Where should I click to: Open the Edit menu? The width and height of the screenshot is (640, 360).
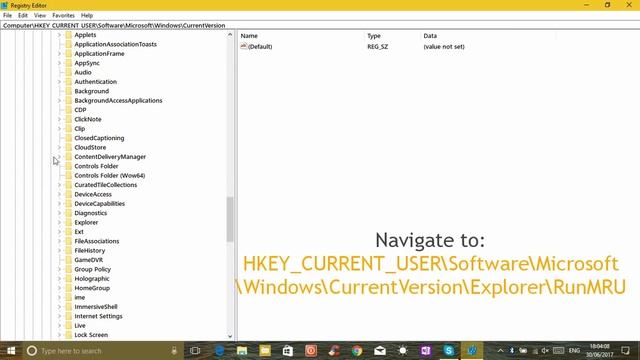tap(23, 16)
